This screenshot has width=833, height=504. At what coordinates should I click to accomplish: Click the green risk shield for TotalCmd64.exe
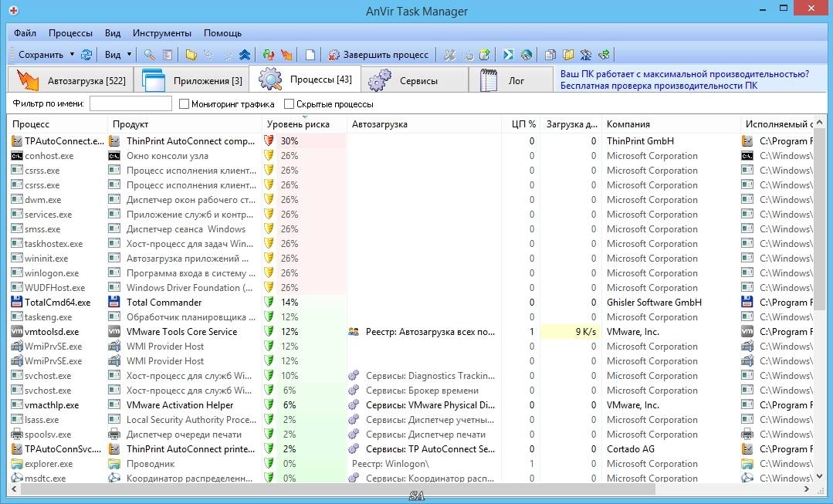(x=269, y=303)
